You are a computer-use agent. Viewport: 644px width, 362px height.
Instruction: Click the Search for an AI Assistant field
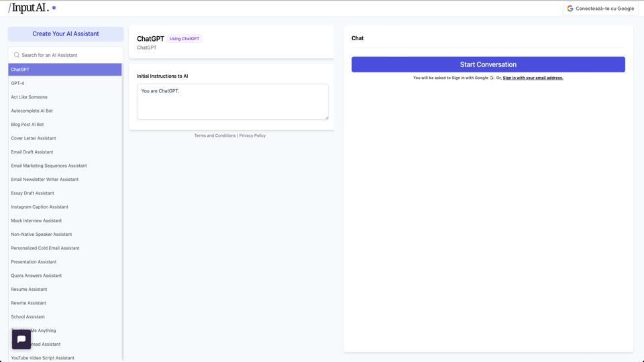(x=66, y=55)
